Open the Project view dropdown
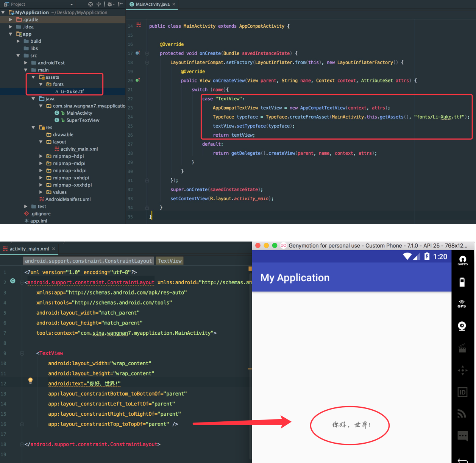 point(72,4)
